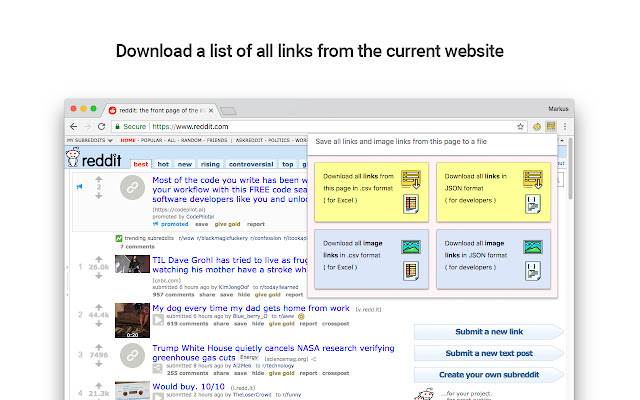Click POLITICS in subreddit bar
The width and height of the screenshot is (640, 400).
(x=279, y=140)
